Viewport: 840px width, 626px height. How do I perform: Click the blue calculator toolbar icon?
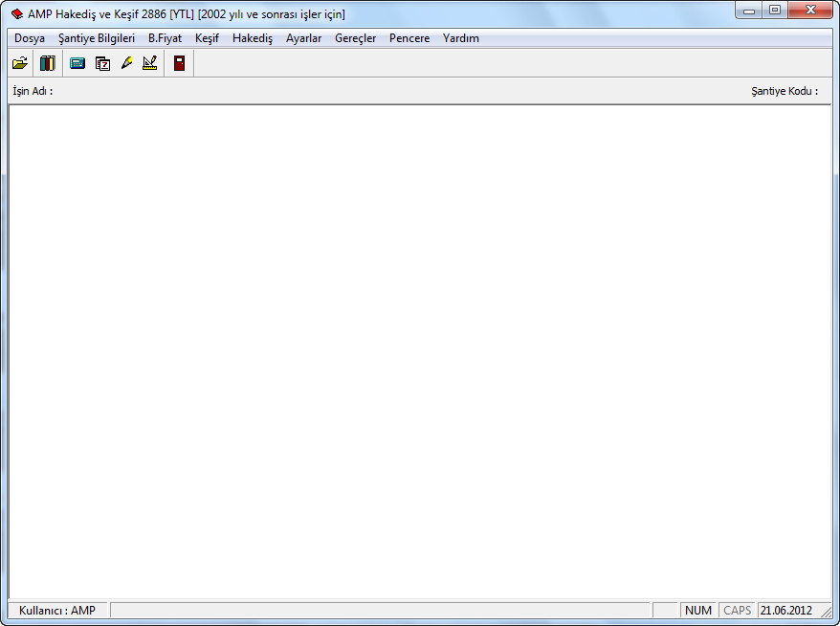coord(77,63)
